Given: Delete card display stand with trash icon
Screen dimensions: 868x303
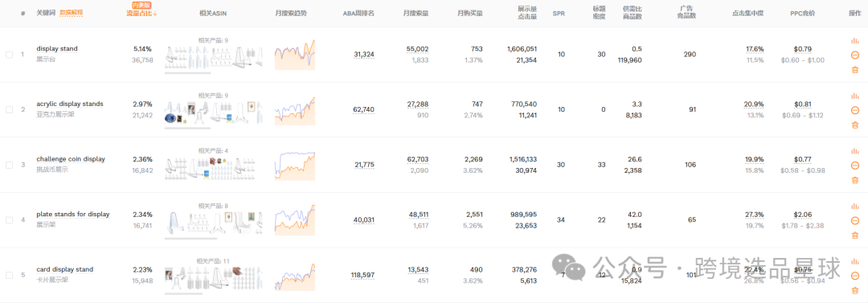Looking at the screenshot, I should click(854, 290).
